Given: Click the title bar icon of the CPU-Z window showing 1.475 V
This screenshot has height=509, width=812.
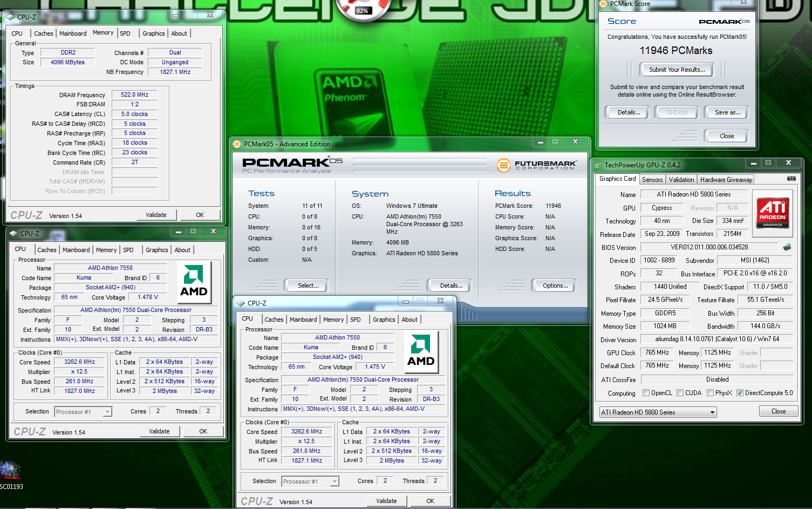Looking at the screenshot, I should 241,303.
